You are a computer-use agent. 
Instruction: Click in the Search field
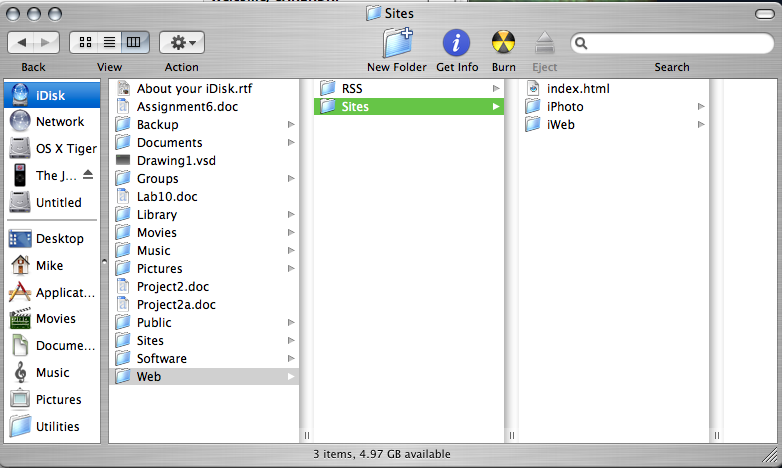(x=672, y=43)
